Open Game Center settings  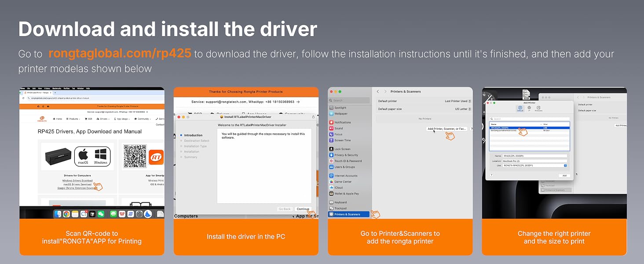(340, 182)
